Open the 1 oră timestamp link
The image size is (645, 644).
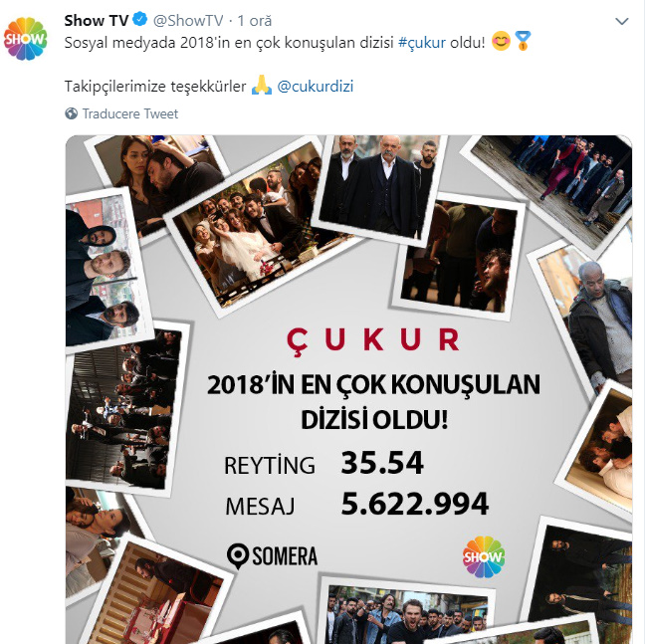pyautogui.click(x=255, y=21)
